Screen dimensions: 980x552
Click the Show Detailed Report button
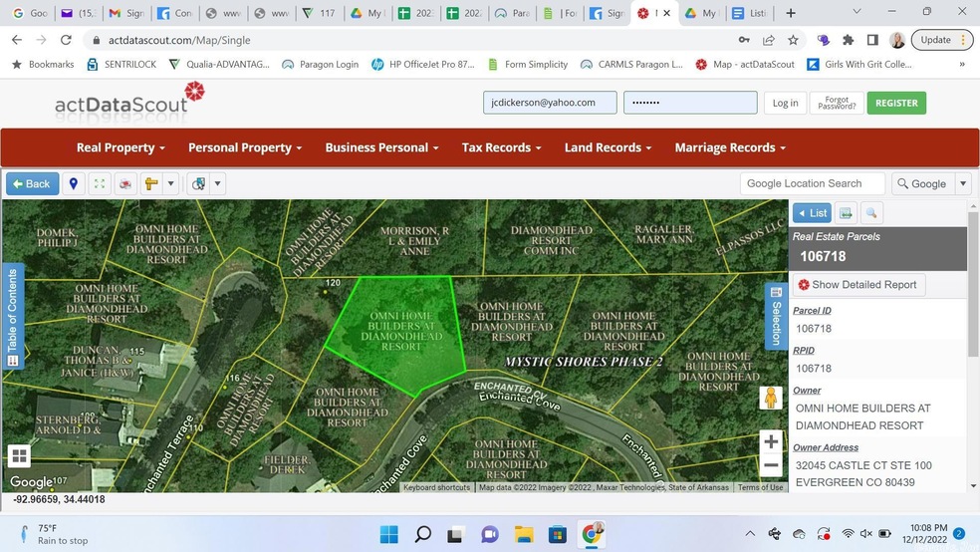click(857, 285)
